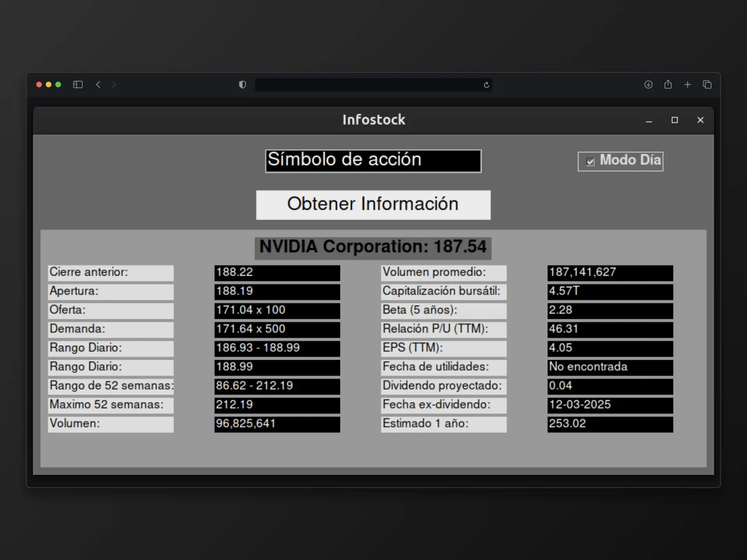Click the forward chevron in browser toolbar

pyautogui.click(x=114, y=84)
